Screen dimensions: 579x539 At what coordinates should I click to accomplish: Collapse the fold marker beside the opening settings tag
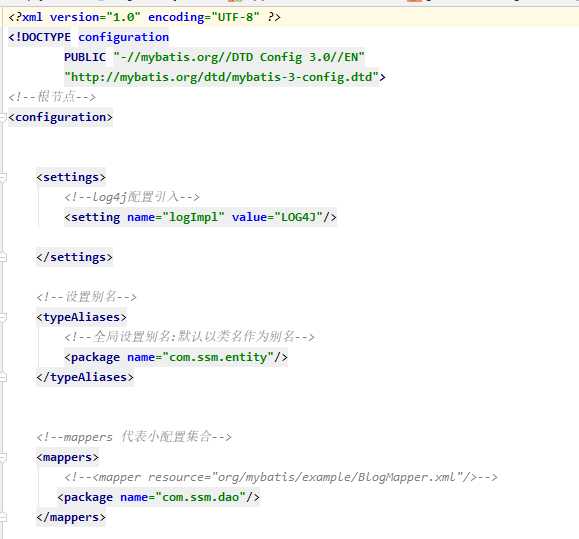point(3,178)
